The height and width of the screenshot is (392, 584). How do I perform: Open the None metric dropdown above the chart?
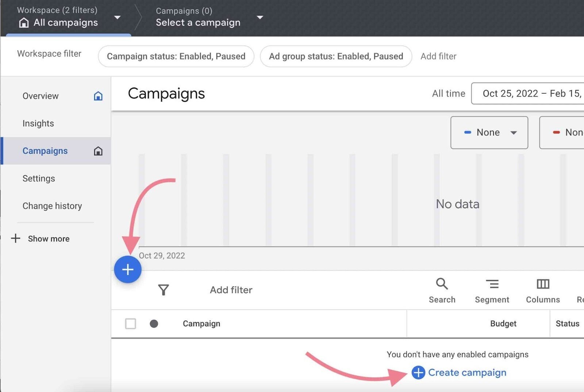[489, 132]
